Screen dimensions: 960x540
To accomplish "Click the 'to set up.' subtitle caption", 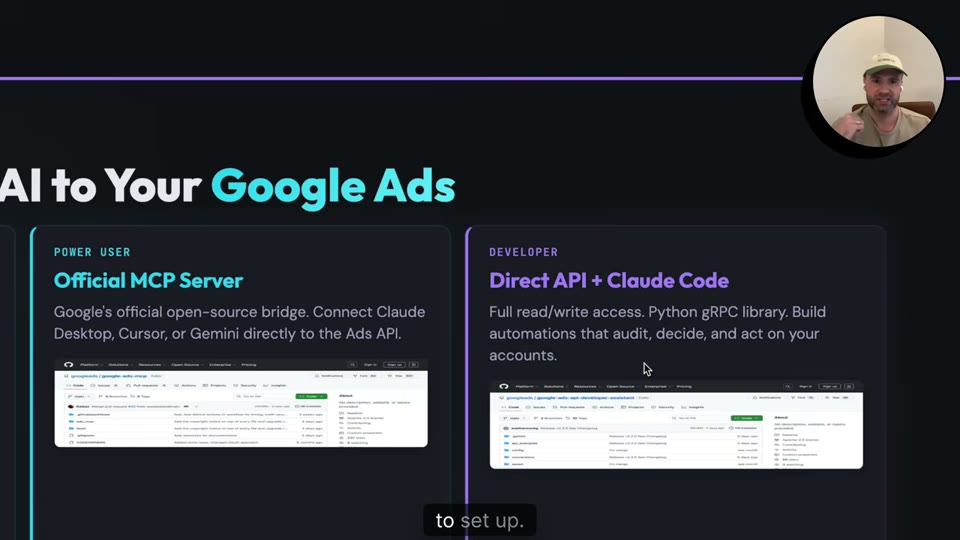I will [479, 520].
